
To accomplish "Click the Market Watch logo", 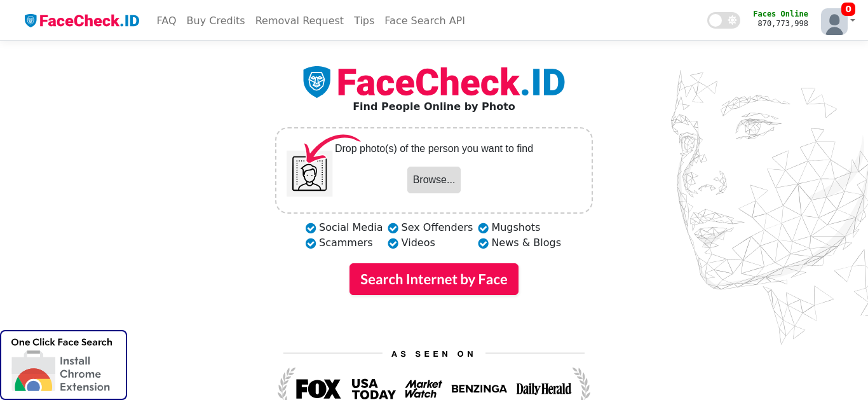I will coord(423,389).
